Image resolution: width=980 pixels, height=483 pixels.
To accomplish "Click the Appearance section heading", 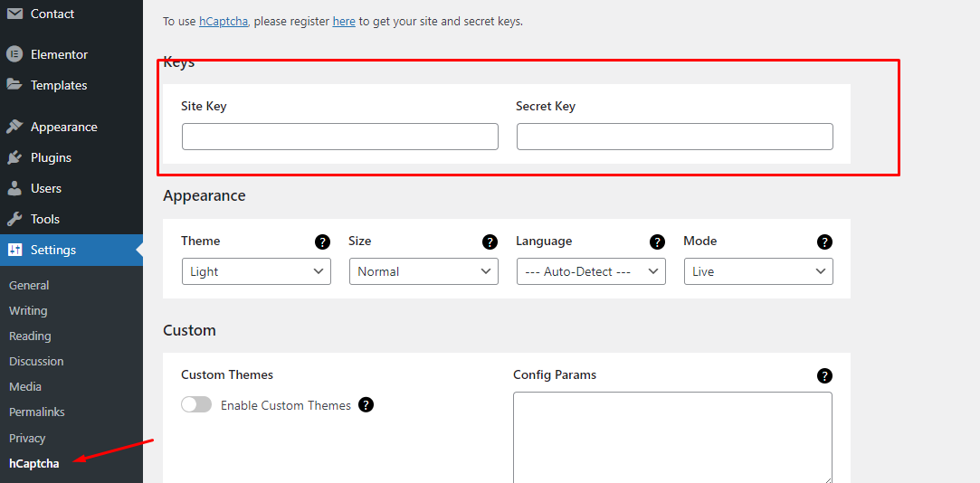I will pos(205,195).
